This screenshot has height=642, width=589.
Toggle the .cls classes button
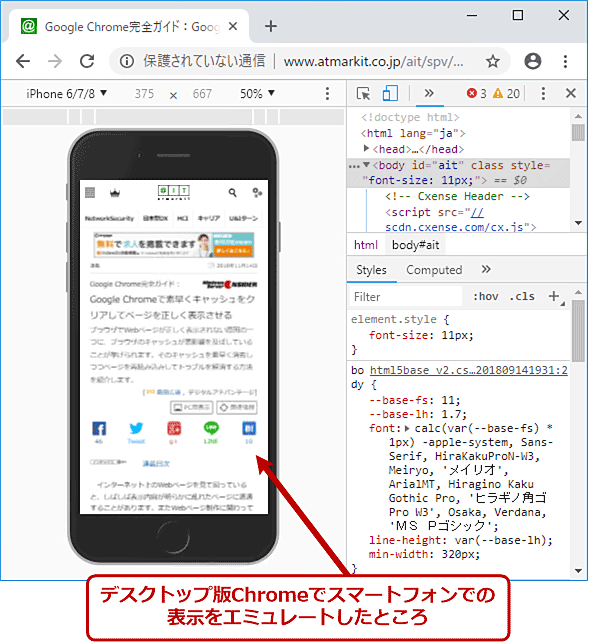(x=522, y=296)
